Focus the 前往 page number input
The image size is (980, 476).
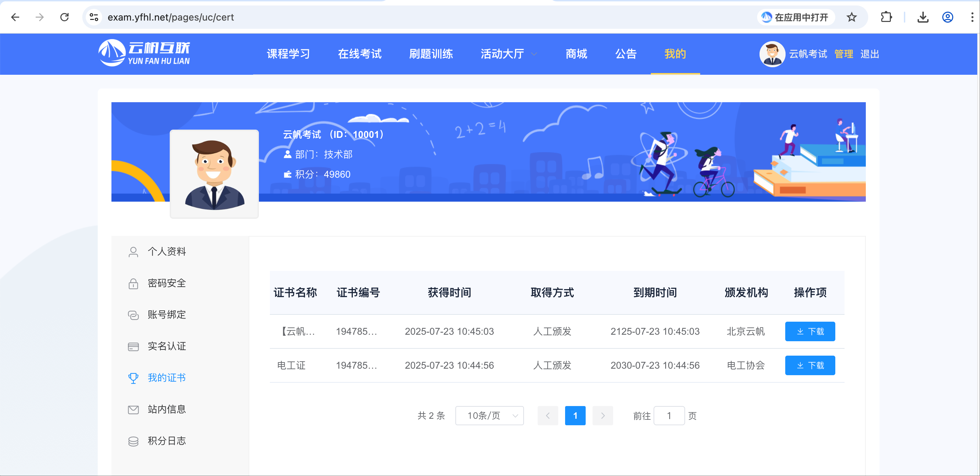pos(669,416)
